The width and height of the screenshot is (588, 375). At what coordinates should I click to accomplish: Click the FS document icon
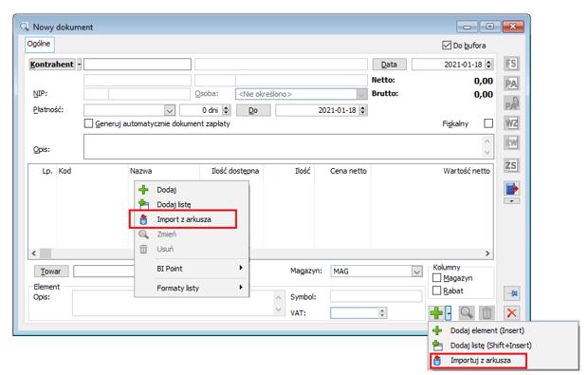tap(511, 64)
